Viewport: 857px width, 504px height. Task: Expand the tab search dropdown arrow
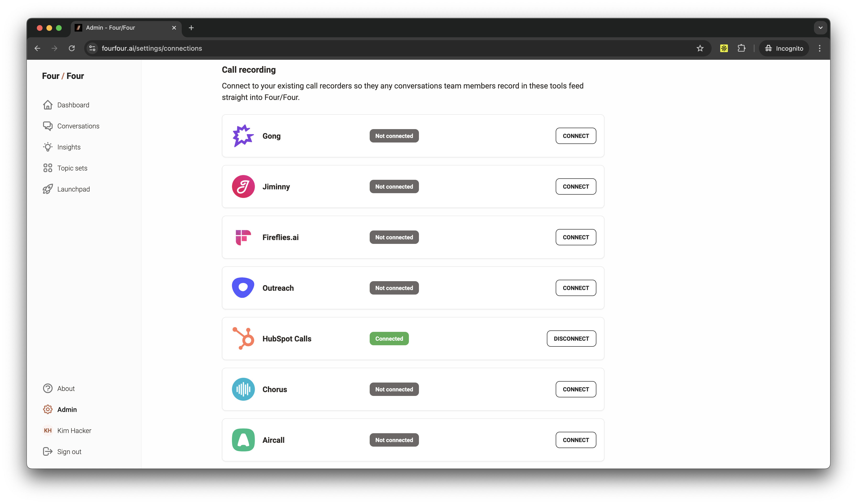pyautogui.click(x=820, y=28)
